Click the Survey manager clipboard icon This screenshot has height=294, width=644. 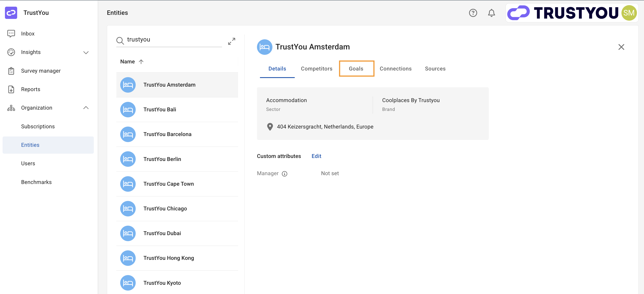pos(11,71)
